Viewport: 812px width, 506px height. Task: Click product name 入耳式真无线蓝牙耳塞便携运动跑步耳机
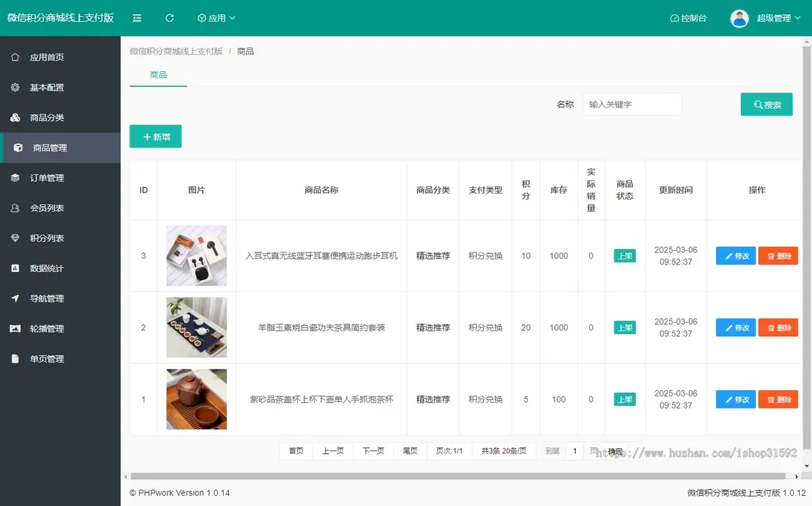[321, 256]
